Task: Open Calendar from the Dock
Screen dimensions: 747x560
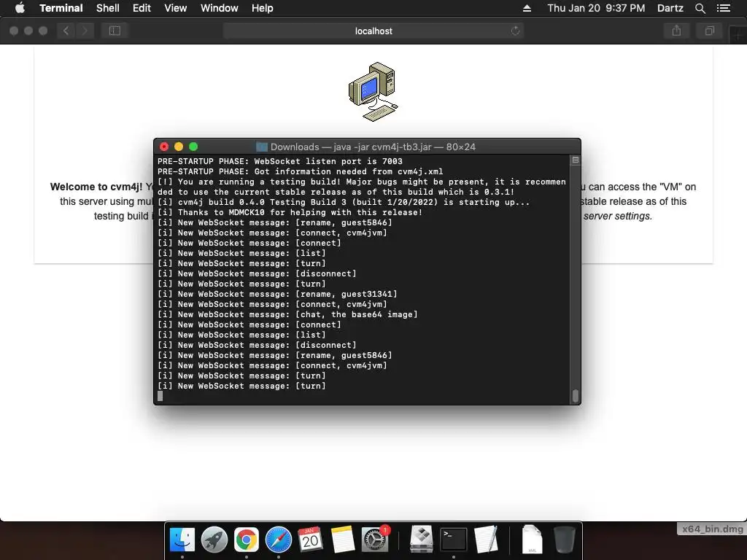Action: (x=310, y=540)
